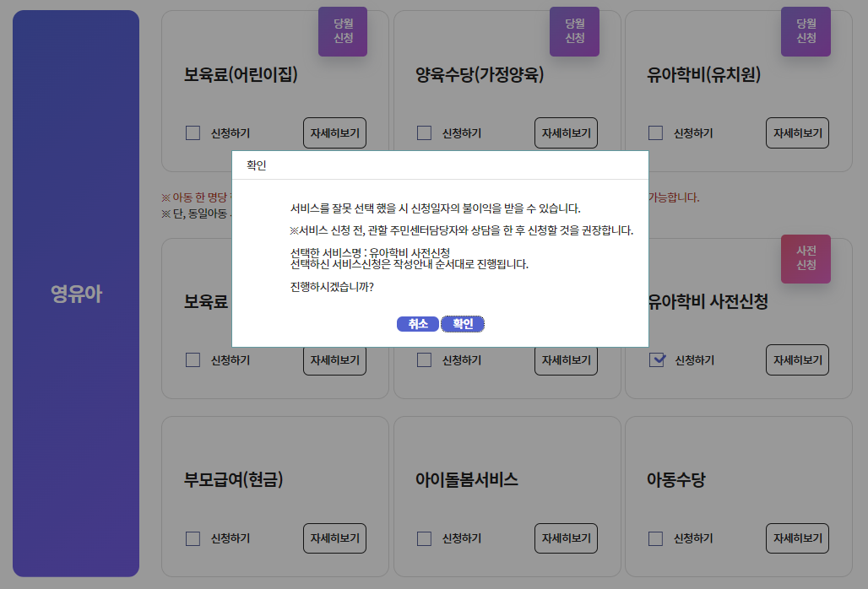Check 신청하기 for 아이돌봄서비스
Image resolution: width=868 pixels, height=589 pixels.
point(423,538)
